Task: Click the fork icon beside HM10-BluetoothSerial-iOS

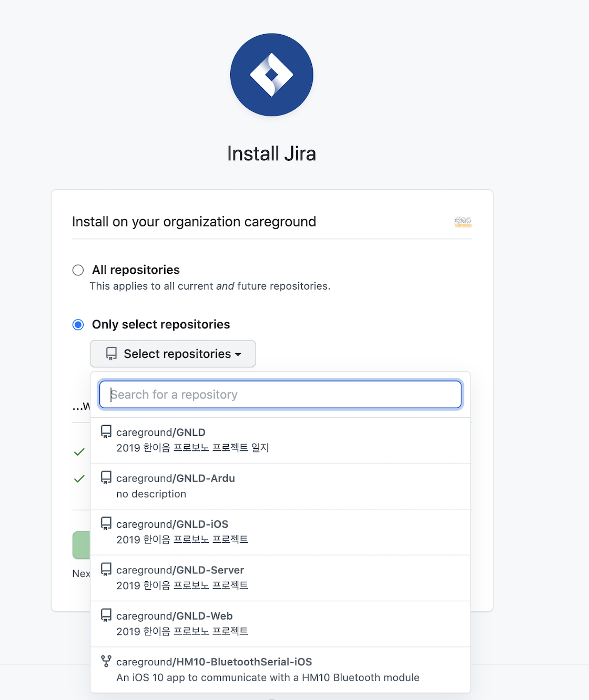Action: coord(106,661)
